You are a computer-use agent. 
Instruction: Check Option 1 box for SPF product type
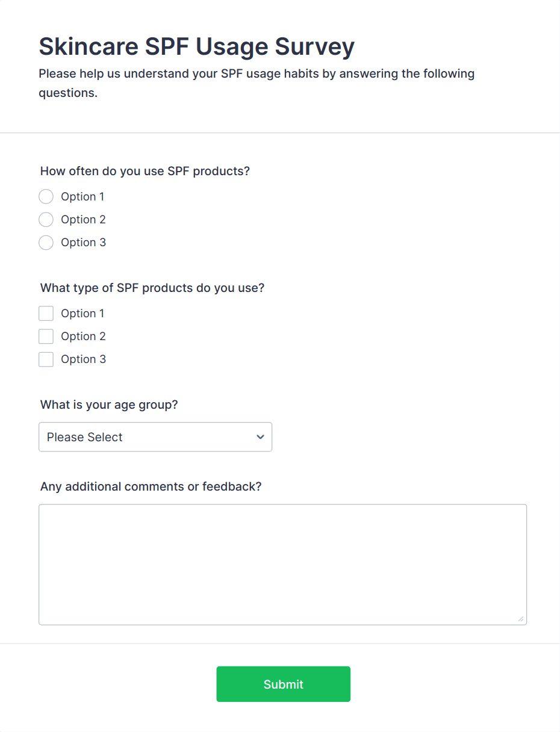point(46,314)
